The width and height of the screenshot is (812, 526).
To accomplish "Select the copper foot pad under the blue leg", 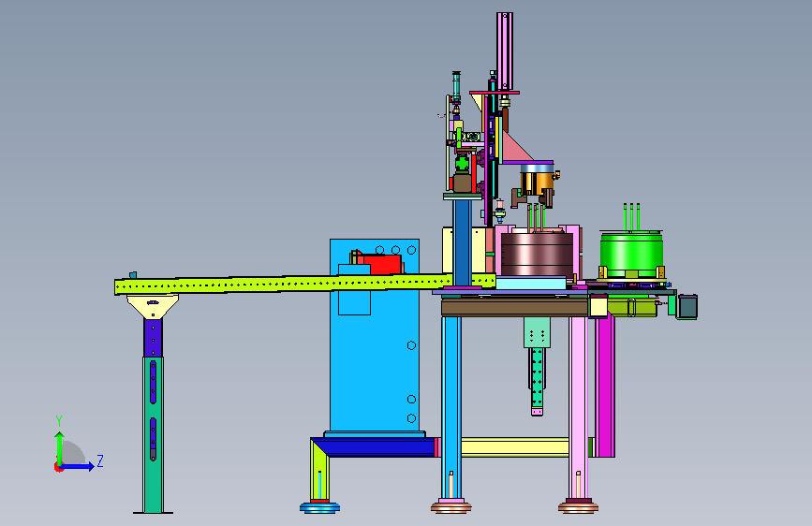I will pyautogui.click(x=451, y=507).
